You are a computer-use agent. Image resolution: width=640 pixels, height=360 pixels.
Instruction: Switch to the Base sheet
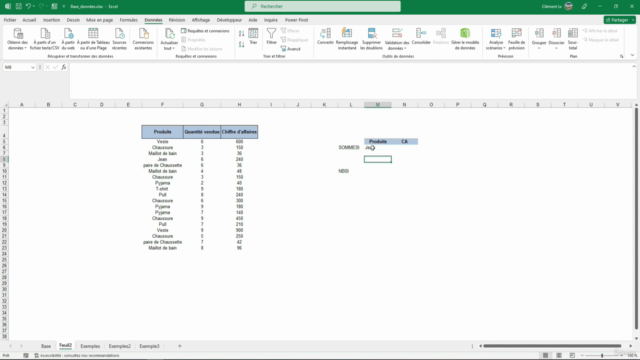tap(46, 346)
